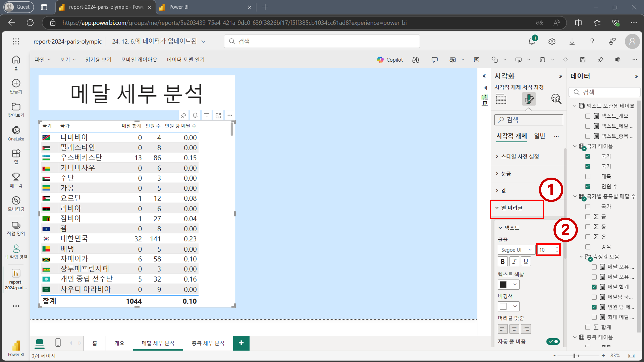Viewport: 644px width, 362px height.
Task: Open OneLake in the sidebar
Action: point(16,133)
